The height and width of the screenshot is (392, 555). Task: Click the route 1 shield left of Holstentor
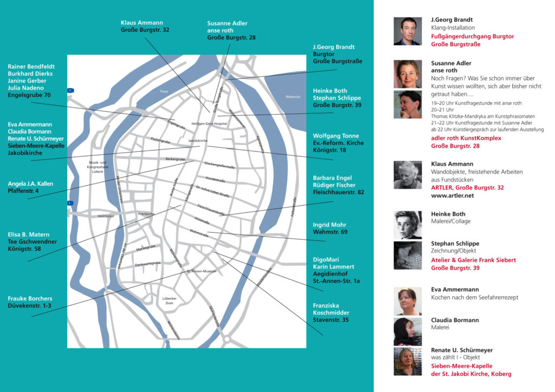click(70, 203)
